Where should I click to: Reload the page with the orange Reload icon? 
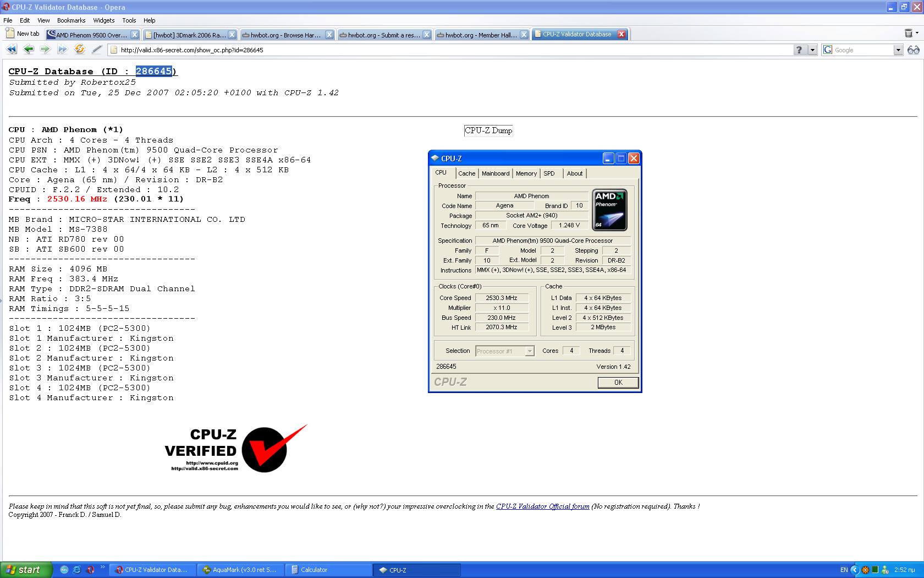[80, 50]
